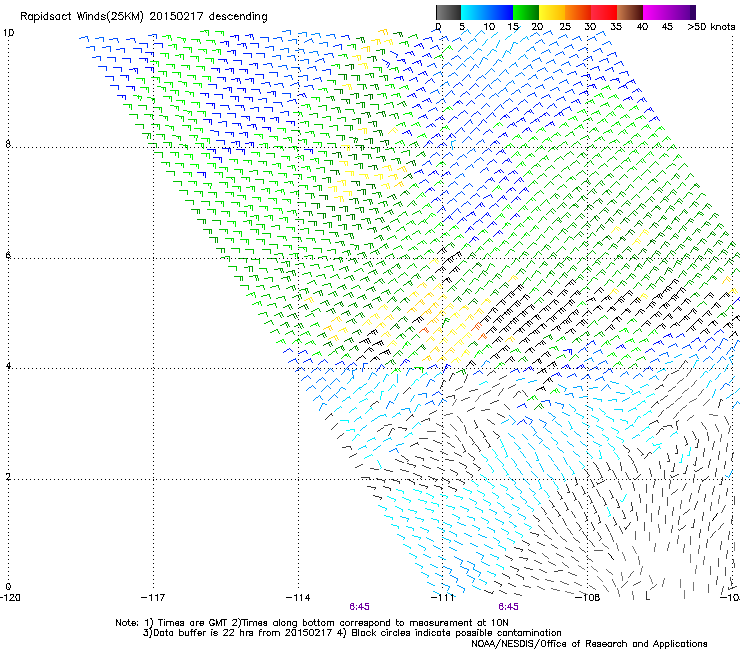Click the green 15-20 knots legend swatch
Viewport: 740px width, 650px height.
526,12
